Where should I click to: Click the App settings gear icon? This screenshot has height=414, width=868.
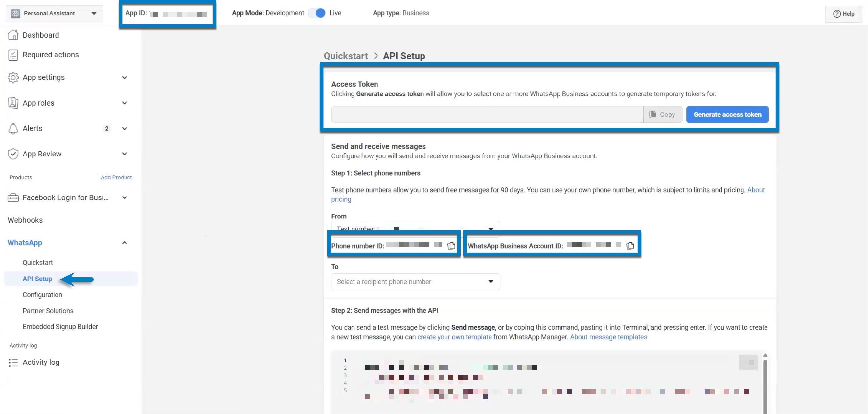click(x=13, y=77)
